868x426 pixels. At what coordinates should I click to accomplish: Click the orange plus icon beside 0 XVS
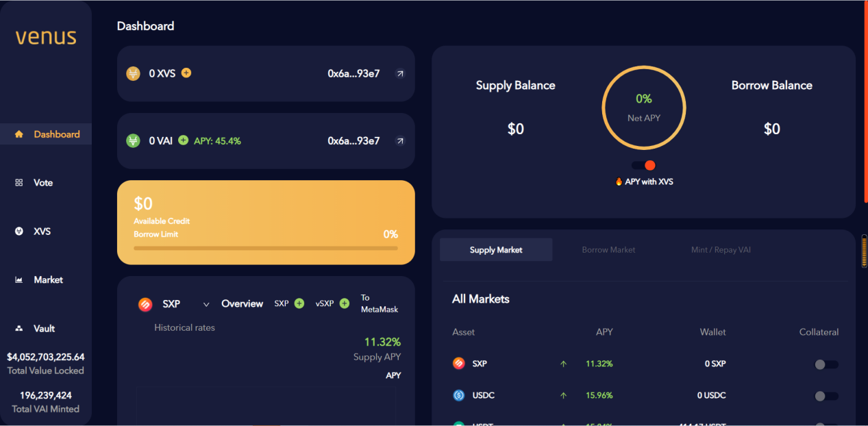click(186, 73)
